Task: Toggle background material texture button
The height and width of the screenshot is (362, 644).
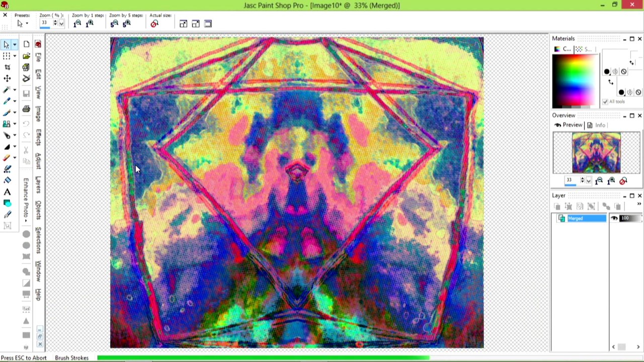Action: [x=630, y=93]
